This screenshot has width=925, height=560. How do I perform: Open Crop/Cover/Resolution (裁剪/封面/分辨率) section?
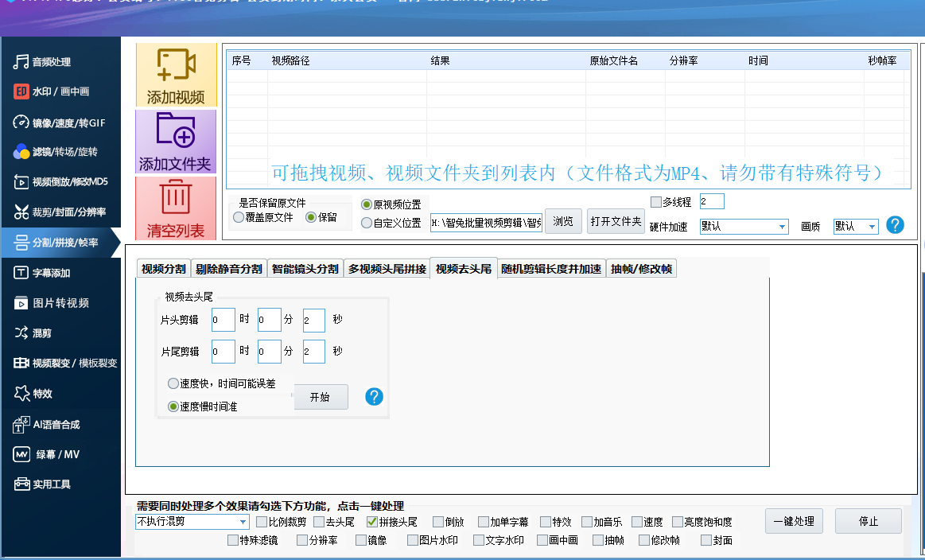(x=68, y=212)
